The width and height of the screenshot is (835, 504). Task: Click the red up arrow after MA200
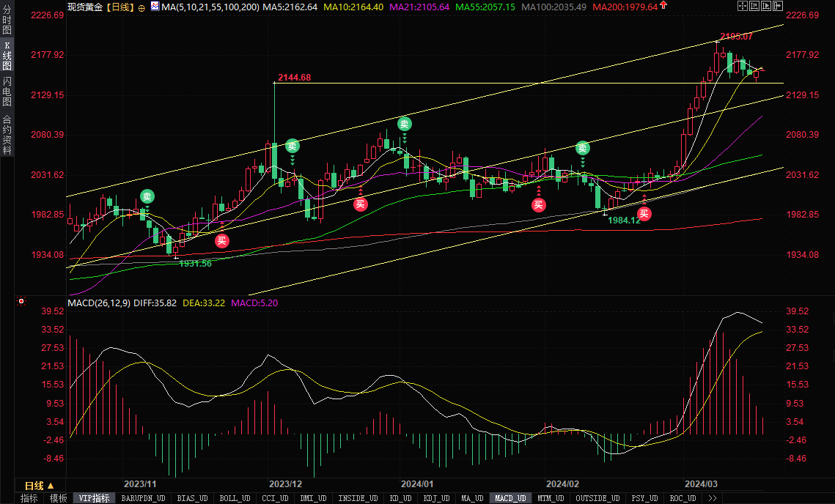(x=663, y=6)
